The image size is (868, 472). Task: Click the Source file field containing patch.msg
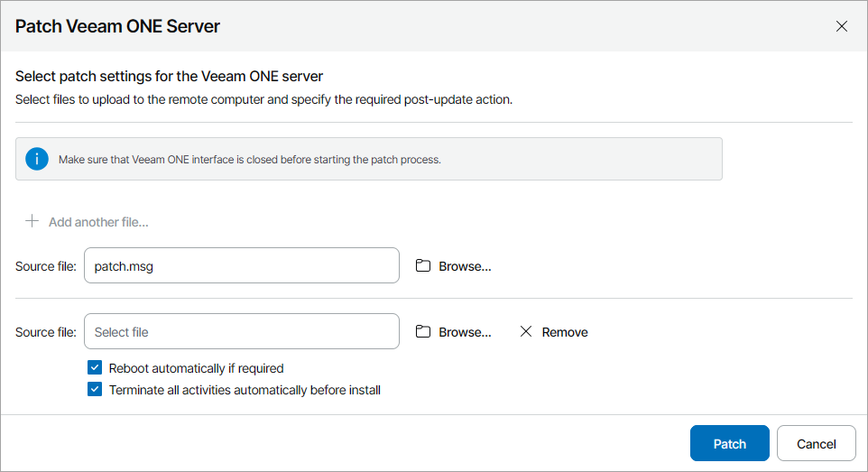[x=241, y=266]
